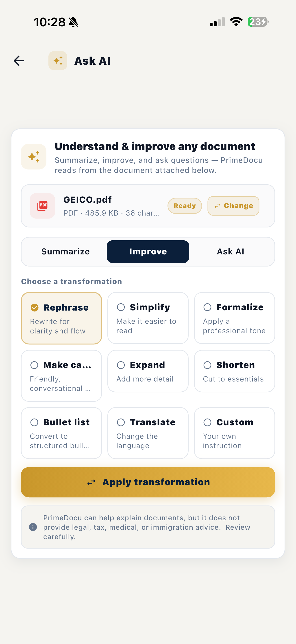Image resolution: width=296 pixels, height=644 pixels.
Task: Tap the sparkle icon beside Understand & improve heading
Action: click(34, 157)
